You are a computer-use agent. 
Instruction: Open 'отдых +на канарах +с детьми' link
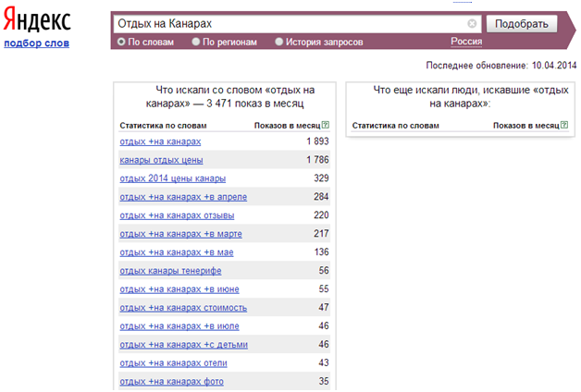[x=183, y=345]
